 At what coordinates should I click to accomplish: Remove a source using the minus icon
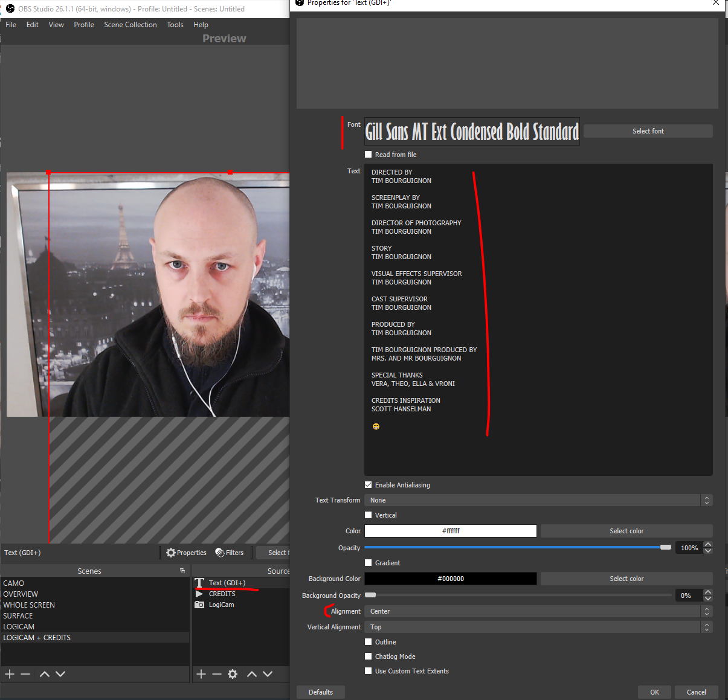(216, 674)
